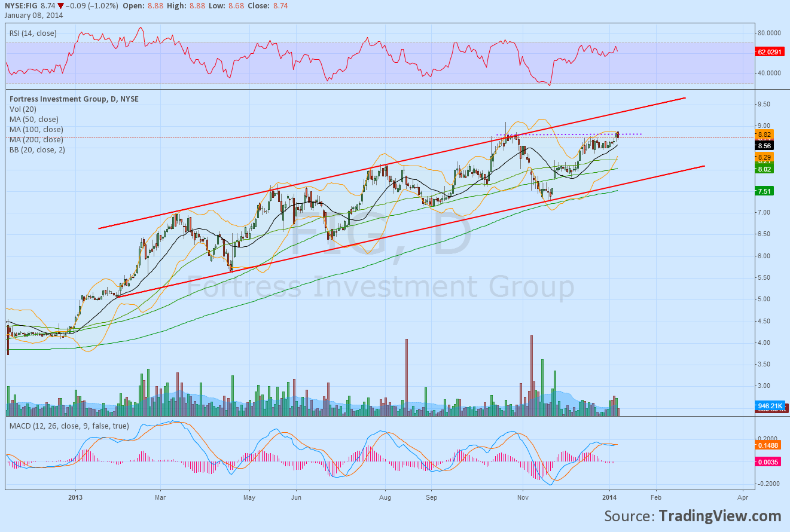This screenshot has height=532, width=790.
Task: Select the BB (20, close, 2) indicator label
Action: point(37,149)
